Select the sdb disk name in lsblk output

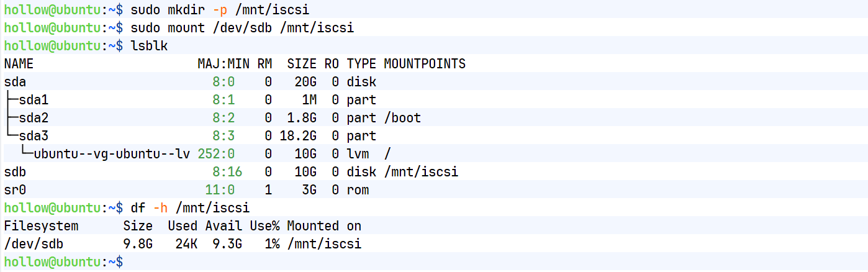pos(15,172)
